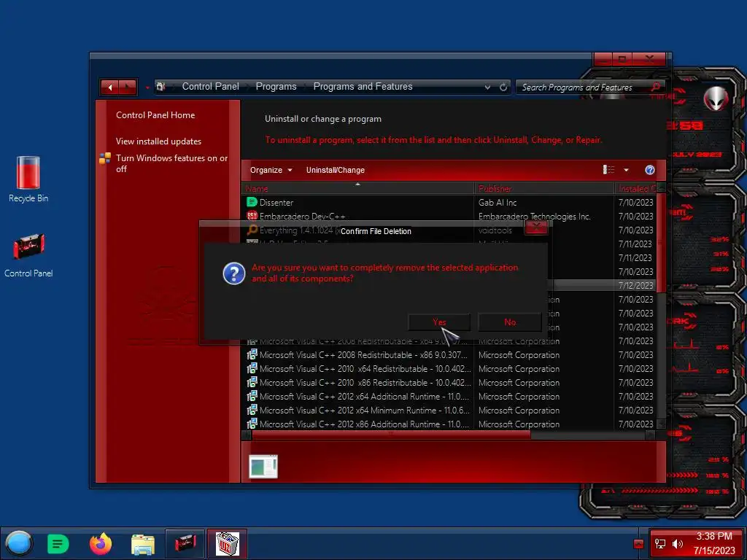Screen dimensions: 747x560
Task: Select Visual C++ 2010 x86 Redistributable row
Action: [449, 382]
